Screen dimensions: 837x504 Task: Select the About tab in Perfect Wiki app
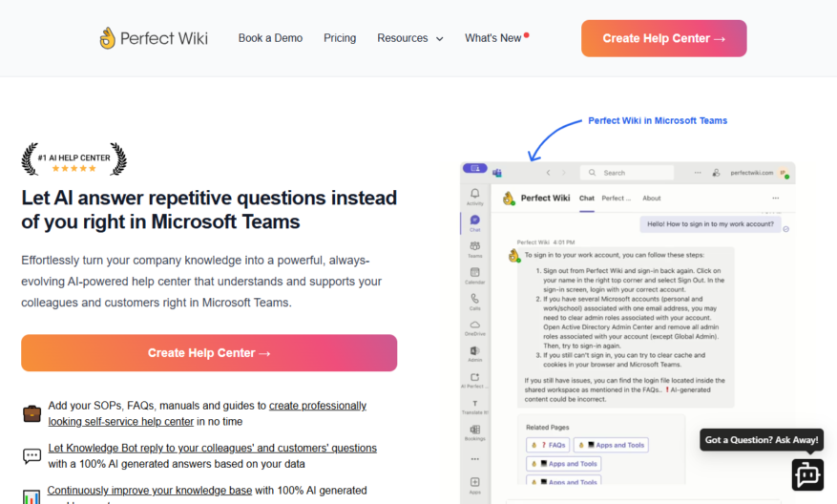(x=651, y=199)
